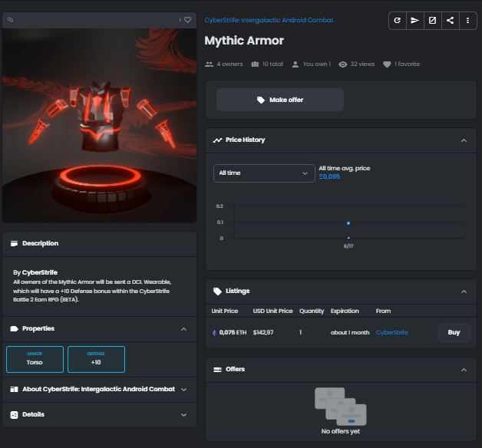
Task: Click CyberStrife creator name in description
Action: click(x=40, y=272)
